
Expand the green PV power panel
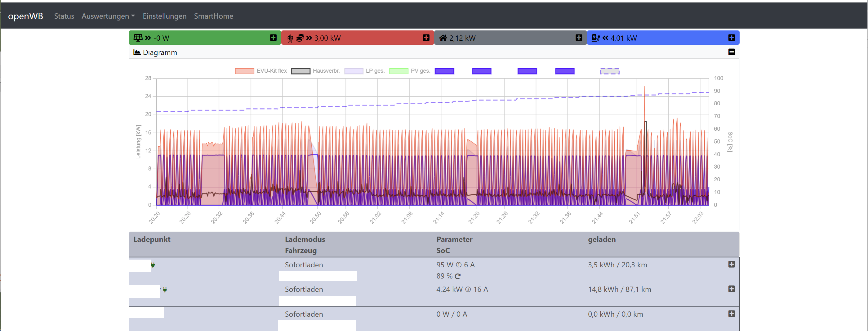coord(273,38)
